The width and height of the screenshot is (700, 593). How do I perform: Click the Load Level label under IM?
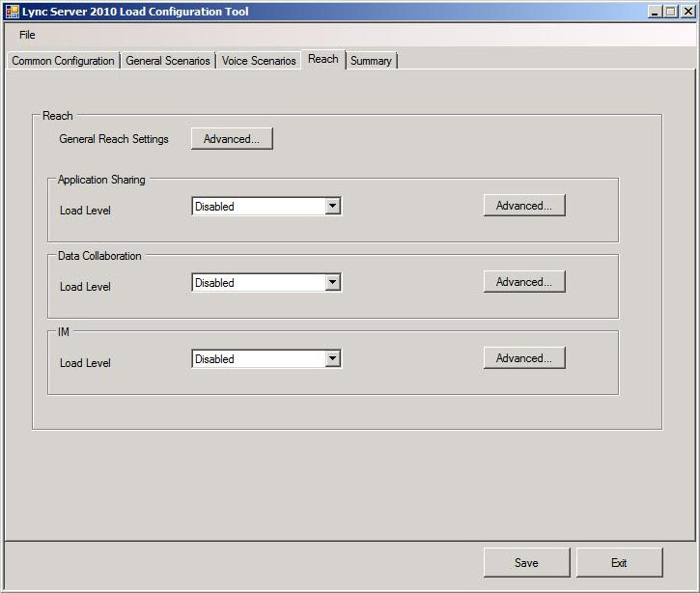coord(85,363)
